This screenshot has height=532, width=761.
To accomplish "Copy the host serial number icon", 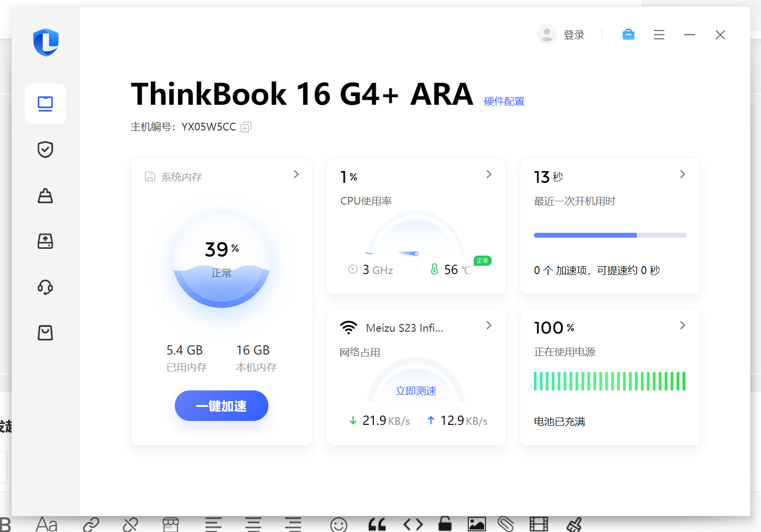I will (246, 127).
